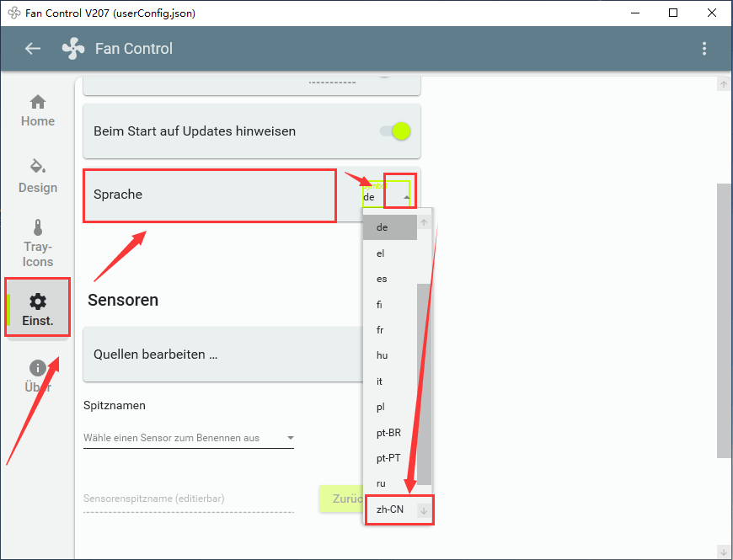The width and height of the screenshot is (733, 560).
Task: Collapse the Sprache language dropdown
Action: coord(407,197)
